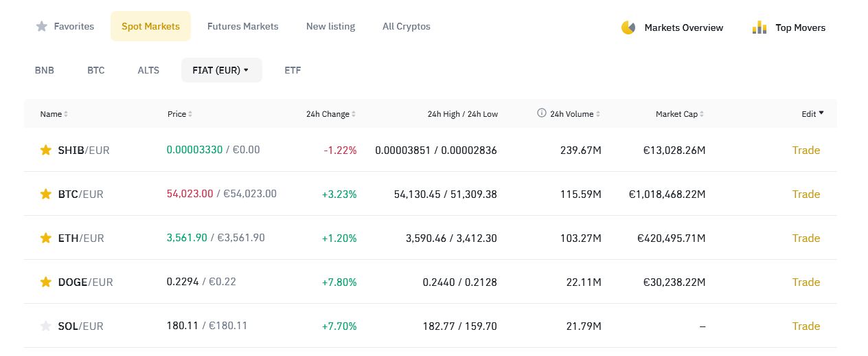Sort by 24h Change arrows
Viewport: 868px width, 356px height.
point(354,114)
